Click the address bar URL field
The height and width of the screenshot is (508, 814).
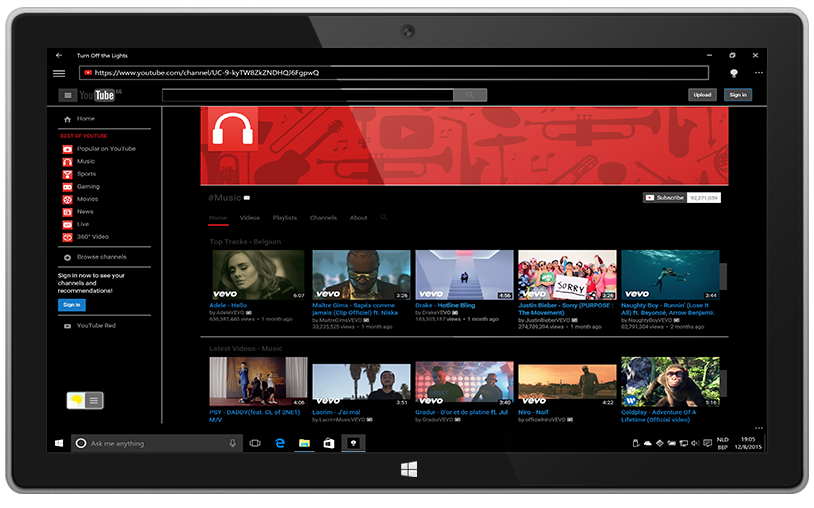click(394, 73)
